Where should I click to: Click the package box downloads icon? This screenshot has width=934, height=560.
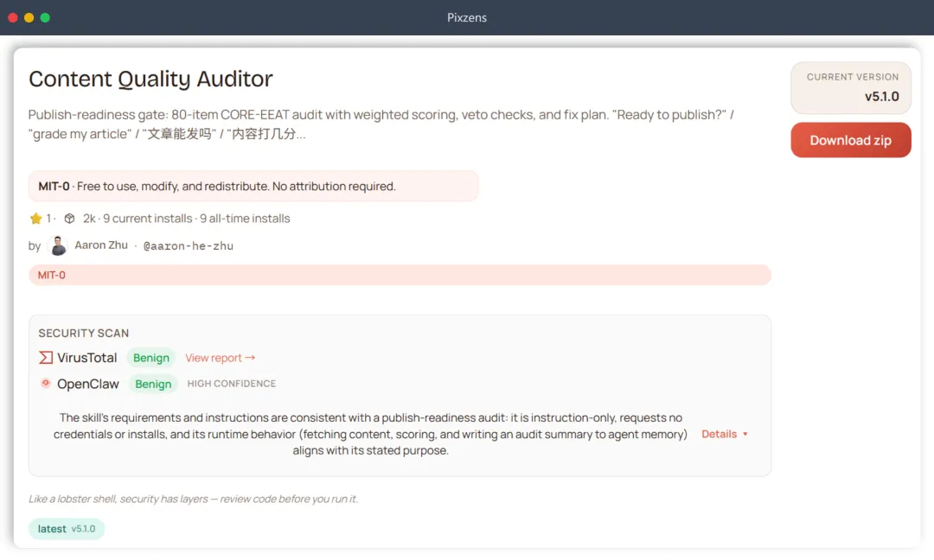(70, 219)
